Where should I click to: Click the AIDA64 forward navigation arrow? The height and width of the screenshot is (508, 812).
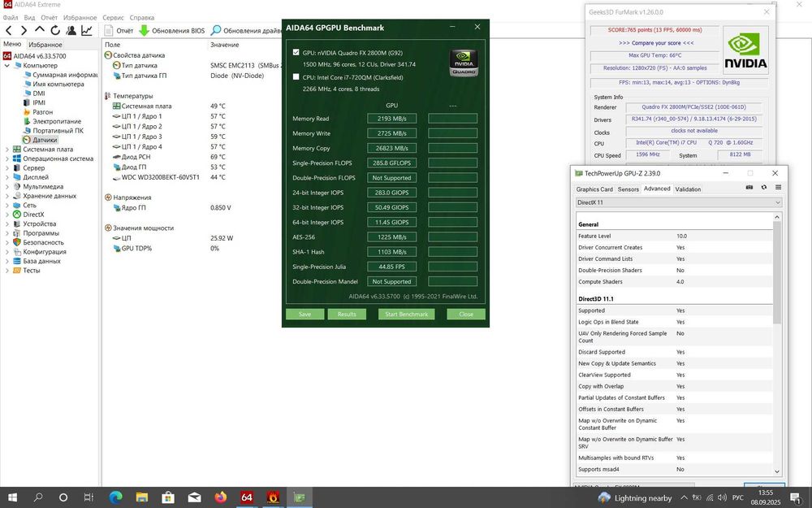click(x=24, y=31)
